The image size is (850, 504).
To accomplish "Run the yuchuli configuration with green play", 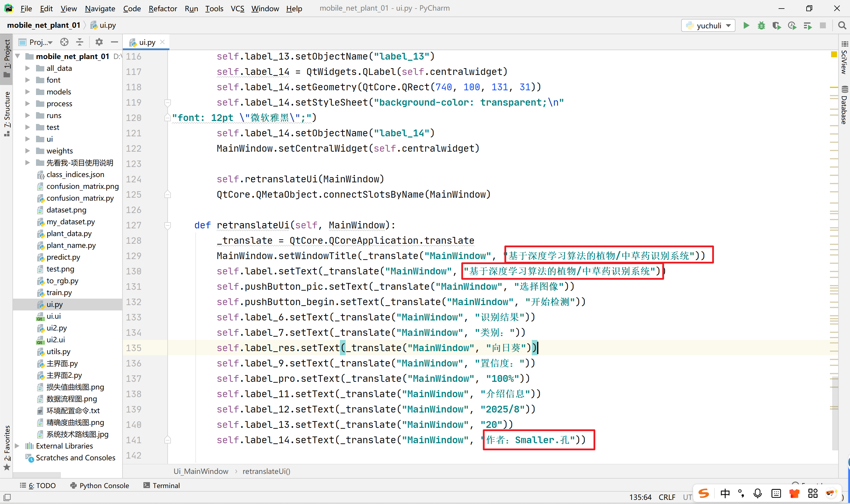I will pos(746,25).
